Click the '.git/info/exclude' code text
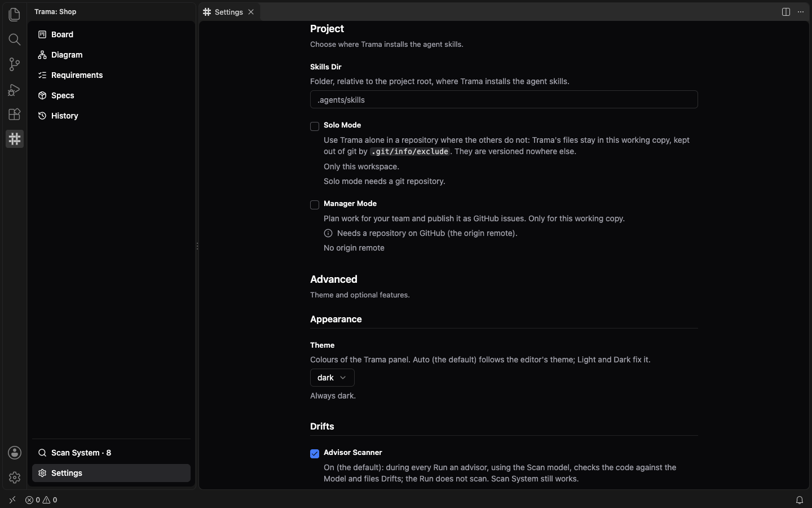 (410, 151)
